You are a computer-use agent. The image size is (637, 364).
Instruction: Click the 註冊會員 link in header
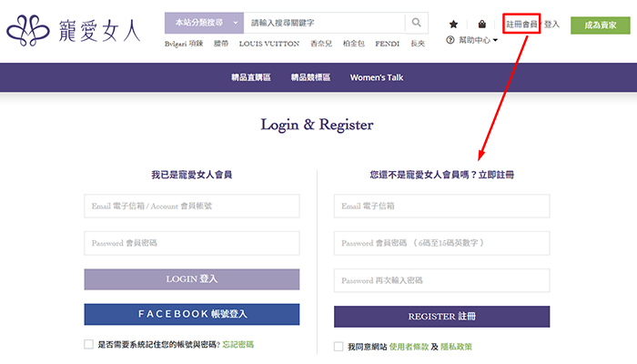[521, 24]
